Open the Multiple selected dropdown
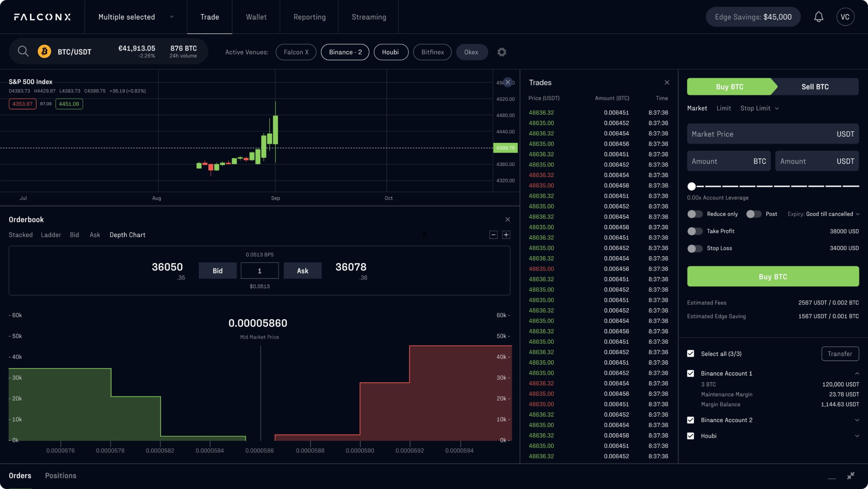Image resolution: width=868 pixels, height=489 pixels. pyautogui.click(x=136, y=17)
